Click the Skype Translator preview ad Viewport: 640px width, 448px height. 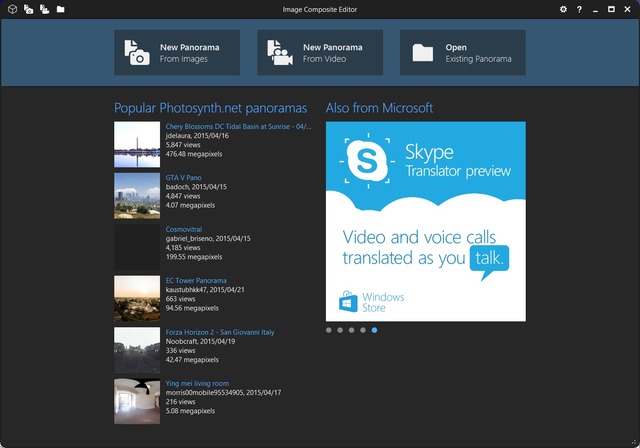[426, 222]
